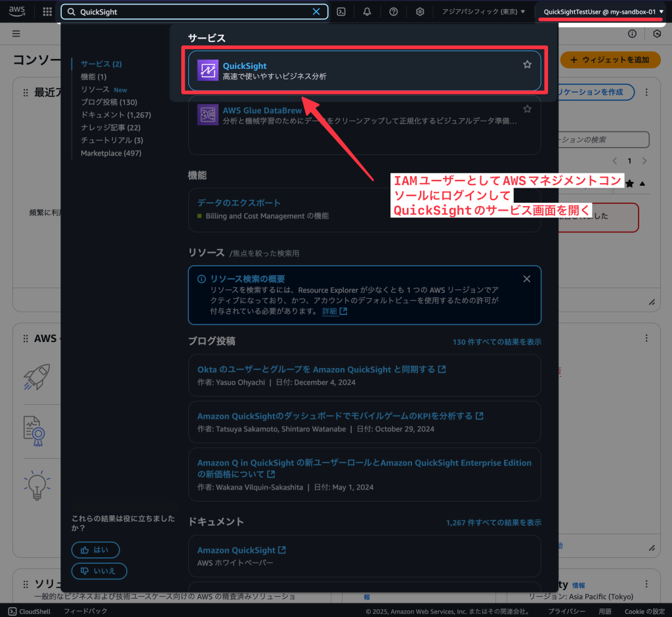672x617 pixels.
Task: Open the Amazon QuickSight whitepaper document
Action: click(241, 550)
